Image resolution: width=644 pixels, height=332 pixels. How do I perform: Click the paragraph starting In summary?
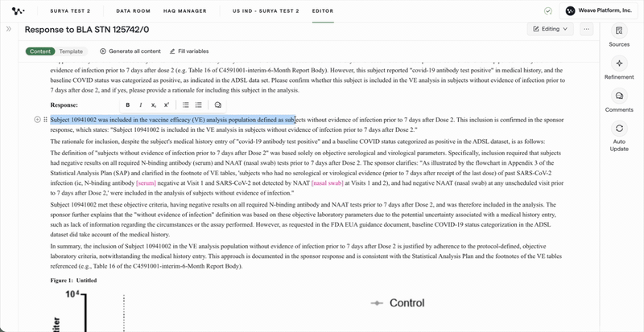coord(306,256)
